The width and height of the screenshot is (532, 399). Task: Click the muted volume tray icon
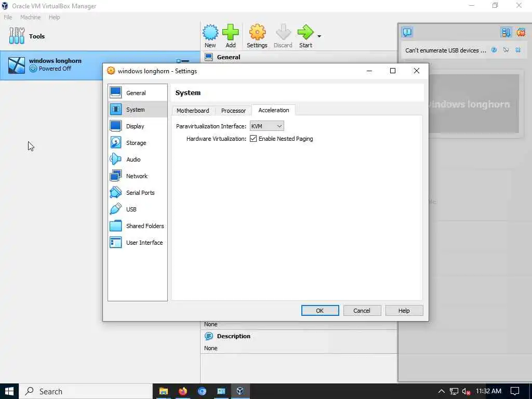466,392
